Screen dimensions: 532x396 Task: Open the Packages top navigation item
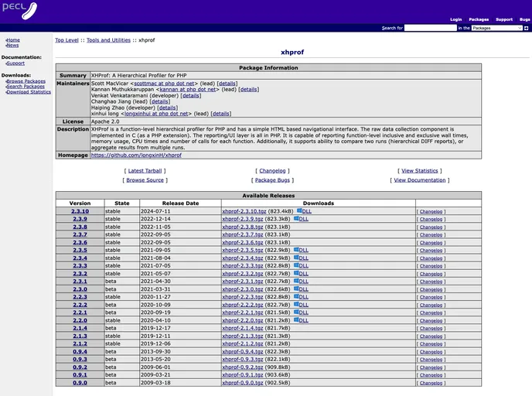pyautogui.click(x=479, y=19)
